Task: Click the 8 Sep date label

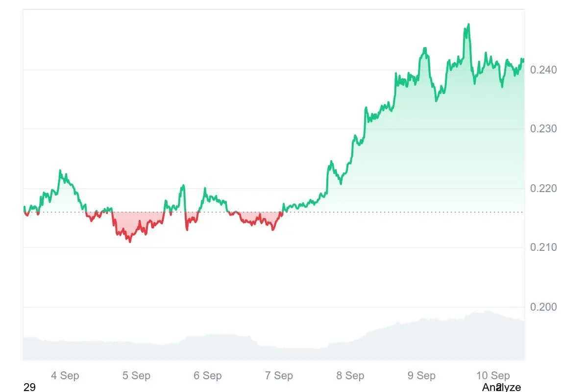Action: pos(350,376)
